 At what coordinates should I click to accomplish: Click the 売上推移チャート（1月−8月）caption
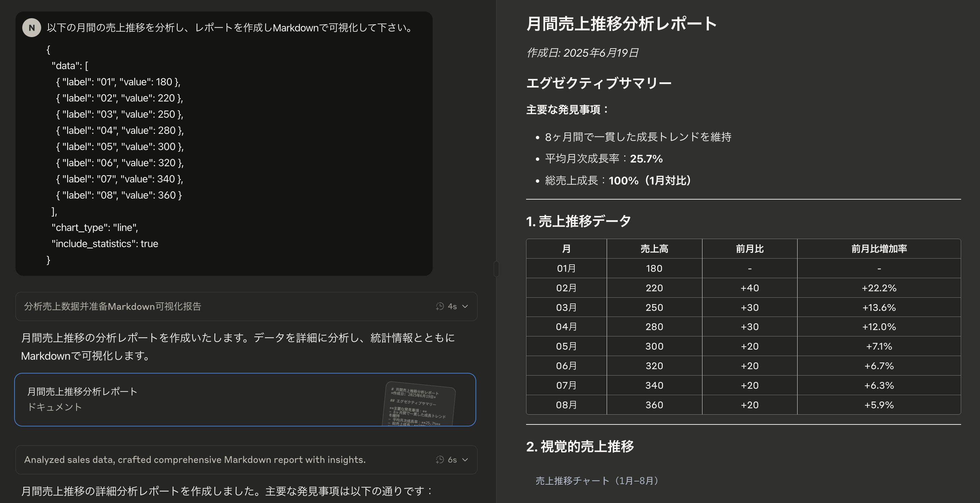(597, 480)
